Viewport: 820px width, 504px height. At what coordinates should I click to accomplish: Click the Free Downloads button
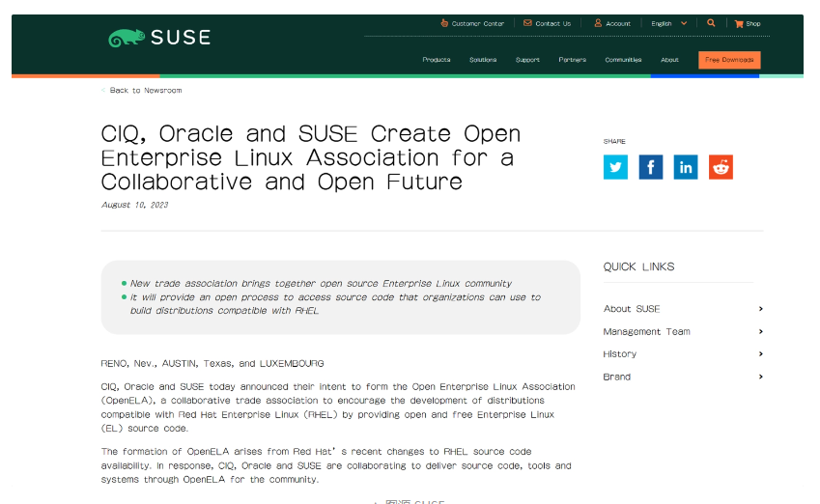pyautogui.click(x=729, y=60)
